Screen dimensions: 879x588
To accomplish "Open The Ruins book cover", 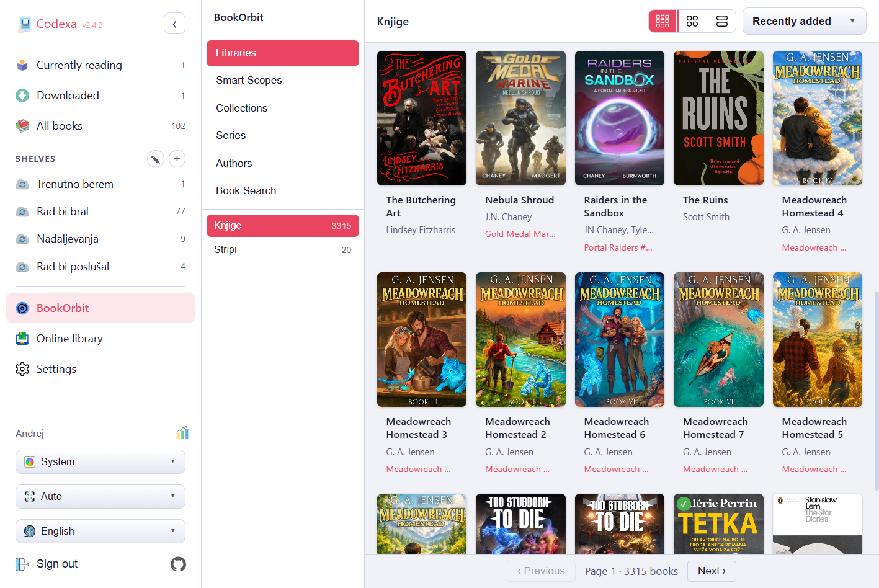I will (718, 118).
